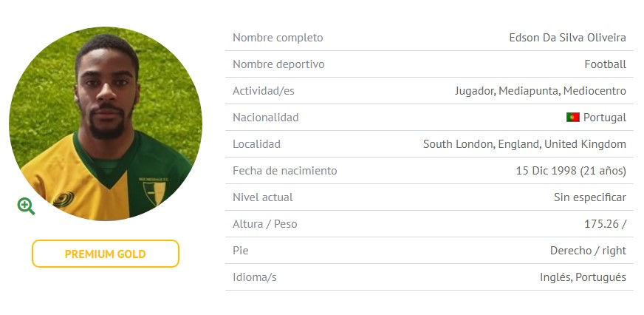Click the Portugal flag icon
This screenshot has height=315, width=644.
click(x=572, y=117)
